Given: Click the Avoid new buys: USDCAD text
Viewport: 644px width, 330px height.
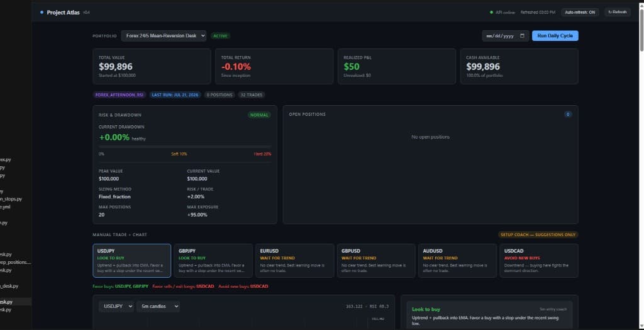Looking at the screenshot, I should pos(243,287).
